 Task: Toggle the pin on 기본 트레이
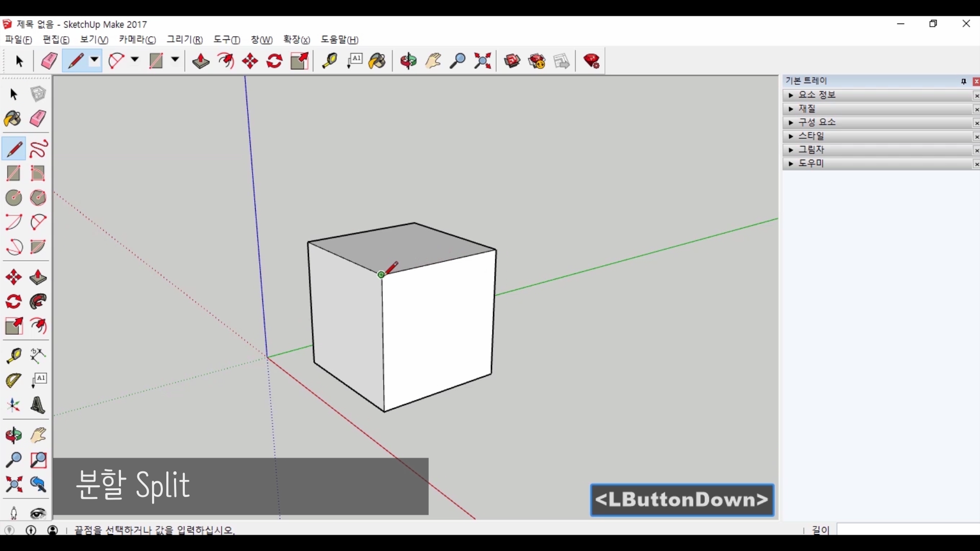coord(964,82)
